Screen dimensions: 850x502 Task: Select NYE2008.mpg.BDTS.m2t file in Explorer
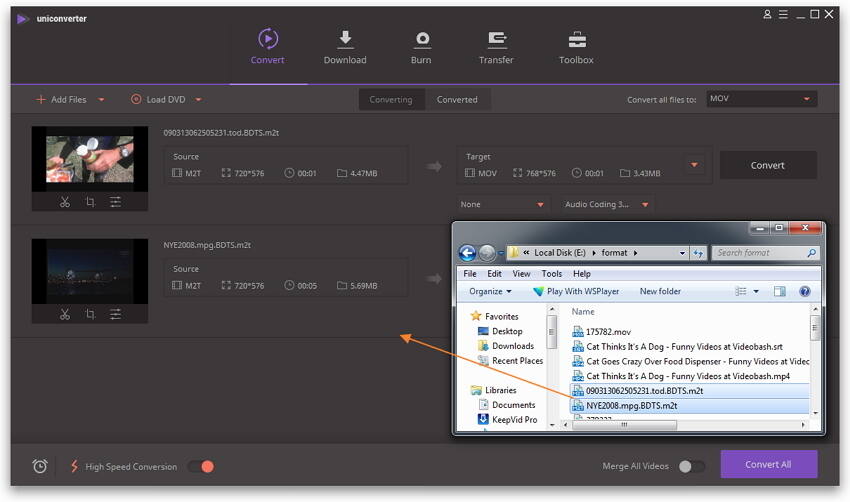tap(690, 406)
